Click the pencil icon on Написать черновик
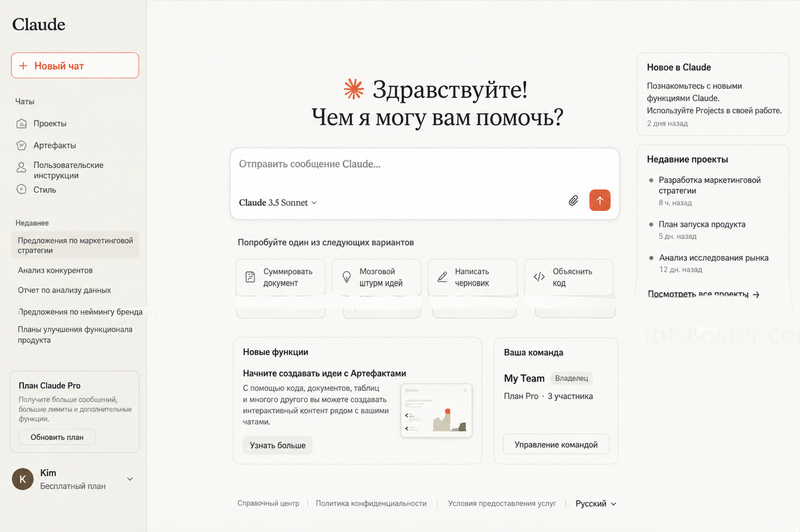The width and height of the screenshot is (800, 532). click(442, 277)
